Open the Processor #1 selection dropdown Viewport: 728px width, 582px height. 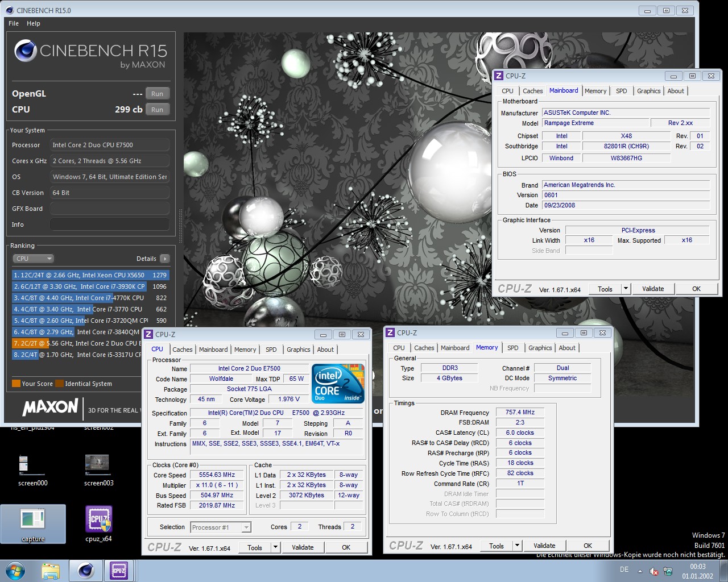[221, 527]
